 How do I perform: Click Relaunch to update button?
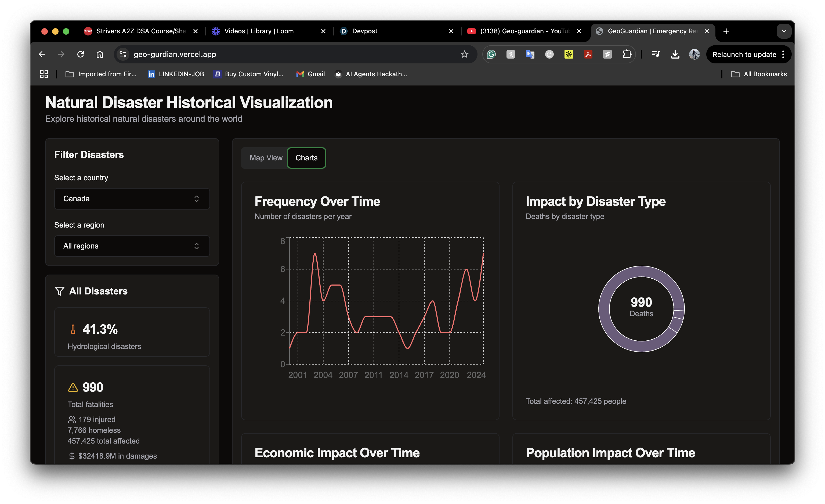[x=744, y=55]
